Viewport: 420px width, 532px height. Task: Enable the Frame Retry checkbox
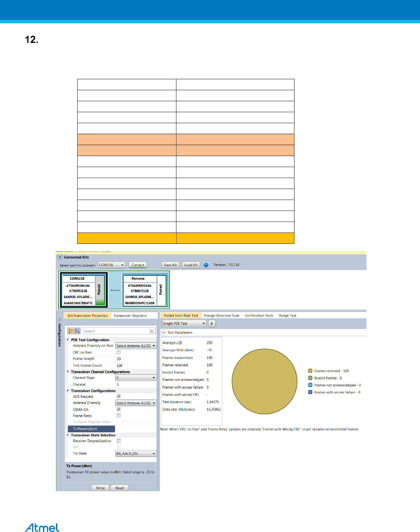click(x=119, y=416)
